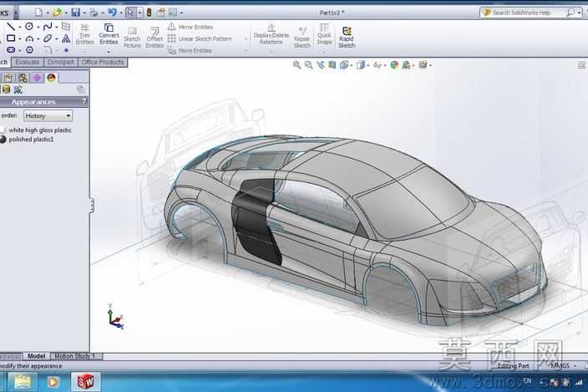Switch to the DimXpert tab
Image resolution: width=588 pixels, height=392 pixels.
click(x=60, y=63)
